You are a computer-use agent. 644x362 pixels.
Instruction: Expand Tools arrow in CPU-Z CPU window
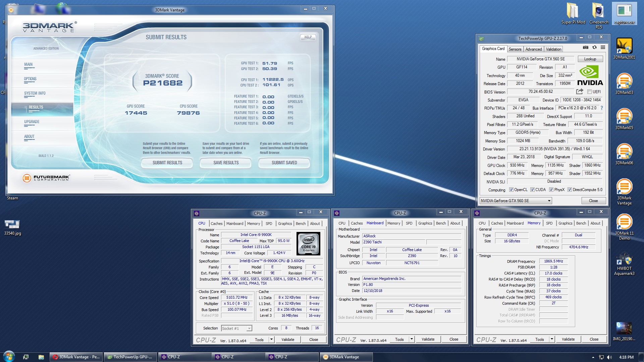pyautogui.click(x=271, y=340)
